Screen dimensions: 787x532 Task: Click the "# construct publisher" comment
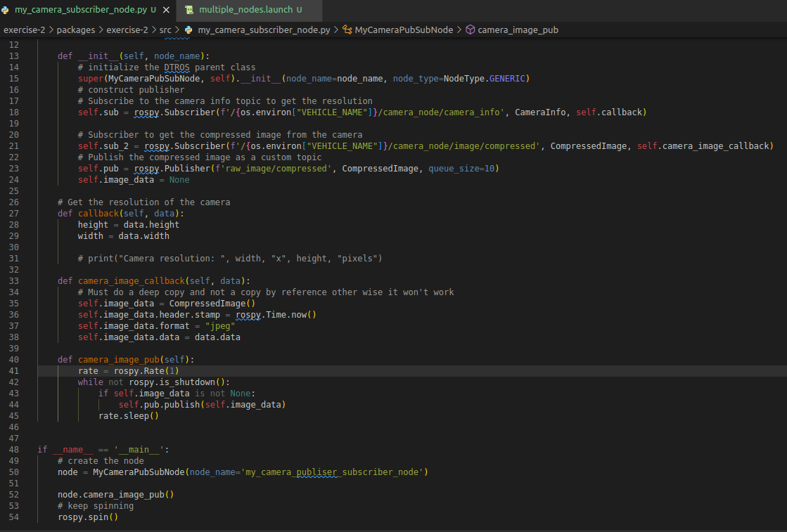click(x=131, y=90)
